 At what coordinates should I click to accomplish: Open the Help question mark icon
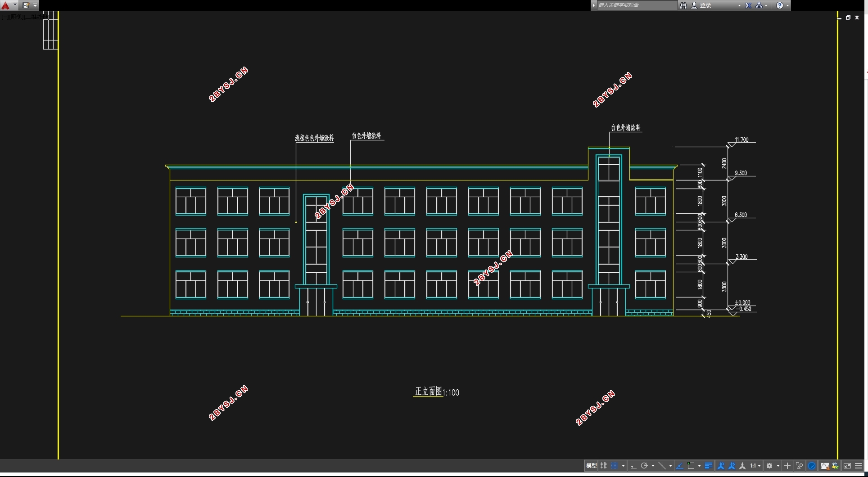point(780,5)
